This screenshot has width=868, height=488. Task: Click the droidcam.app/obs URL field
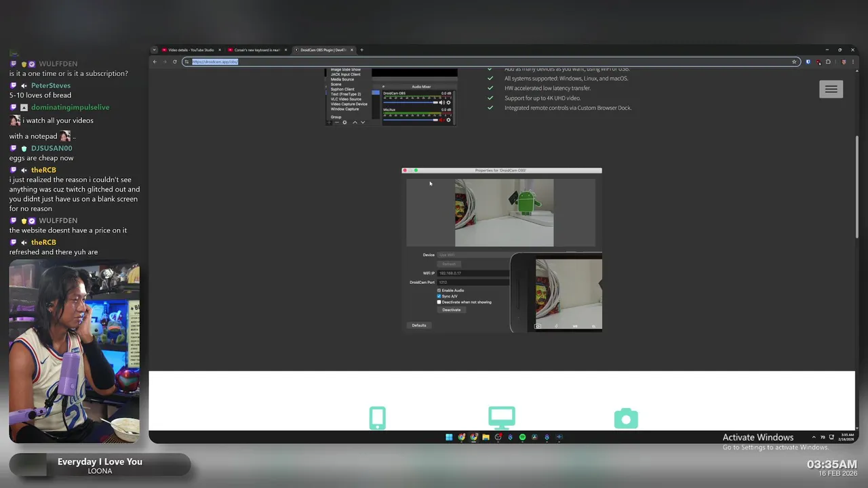pyautogui.click(x=491, y=62)
